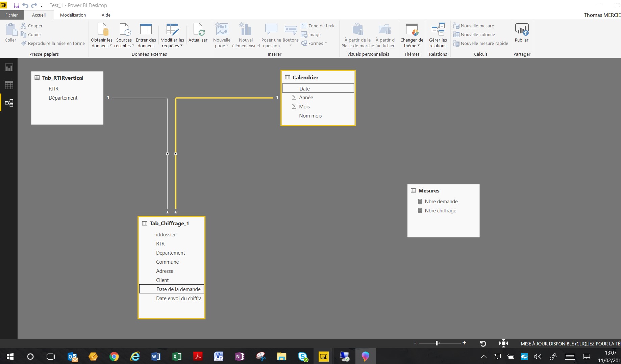Undo the last action in title bar

point(25,5)
